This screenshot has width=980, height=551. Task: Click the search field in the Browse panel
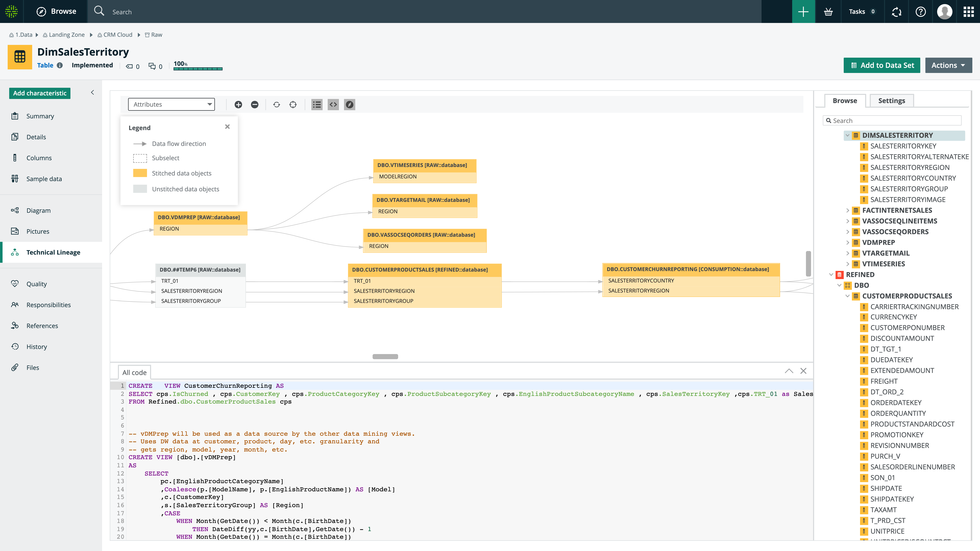(892, 120)
